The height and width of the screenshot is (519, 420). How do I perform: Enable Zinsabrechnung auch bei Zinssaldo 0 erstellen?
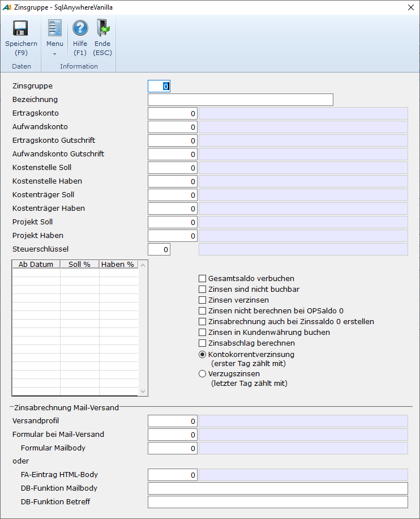coord(203,321)
